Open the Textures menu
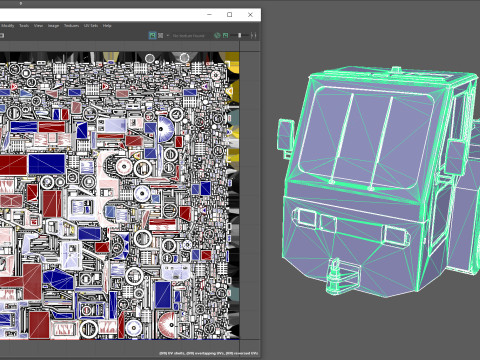Image resolution: width=480 pixels, height=360 pixels. tap(71, 26)
